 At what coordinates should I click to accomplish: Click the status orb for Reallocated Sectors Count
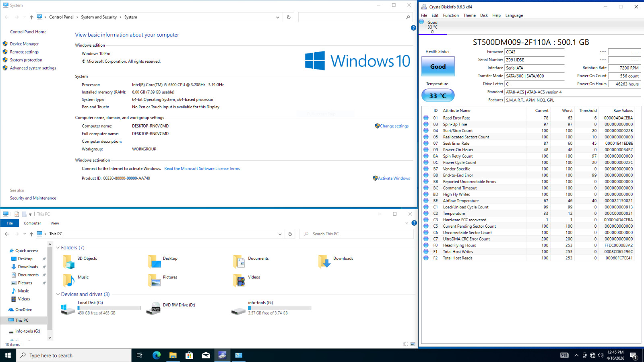click(426, 137)
